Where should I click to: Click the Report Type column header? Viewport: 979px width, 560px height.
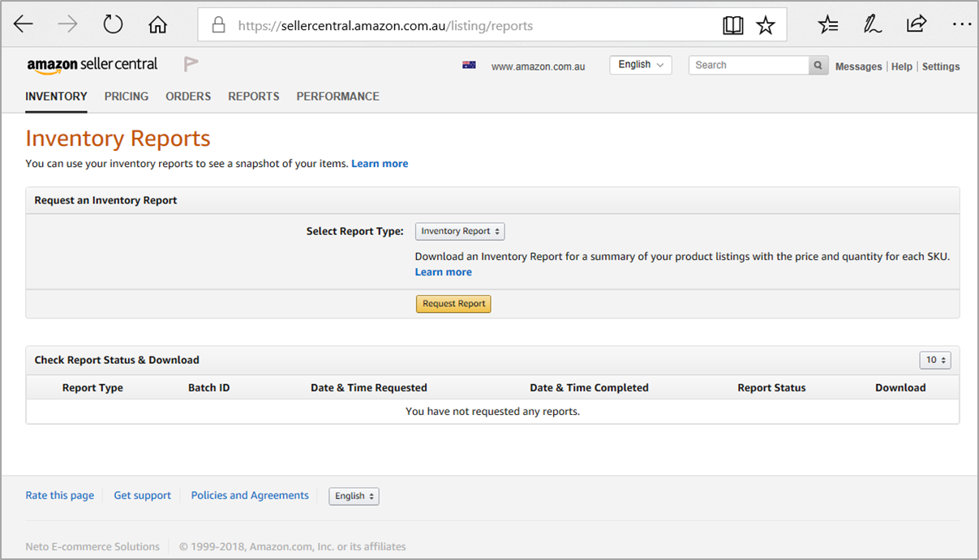[x=92, y=387]
